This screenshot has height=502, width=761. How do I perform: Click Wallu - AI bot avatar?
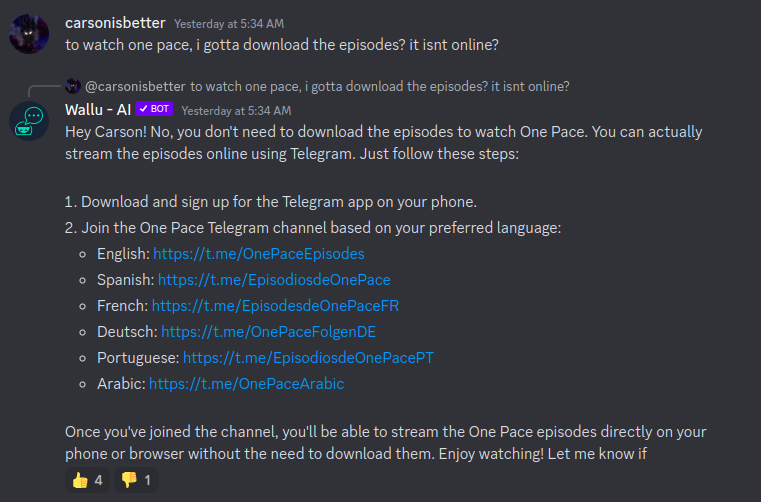click(28, 119)
